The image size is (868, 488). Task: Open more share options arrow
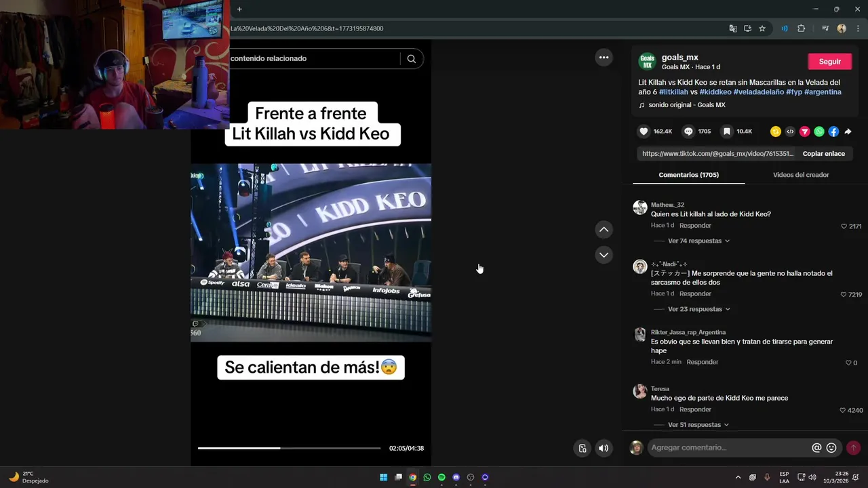848,131
